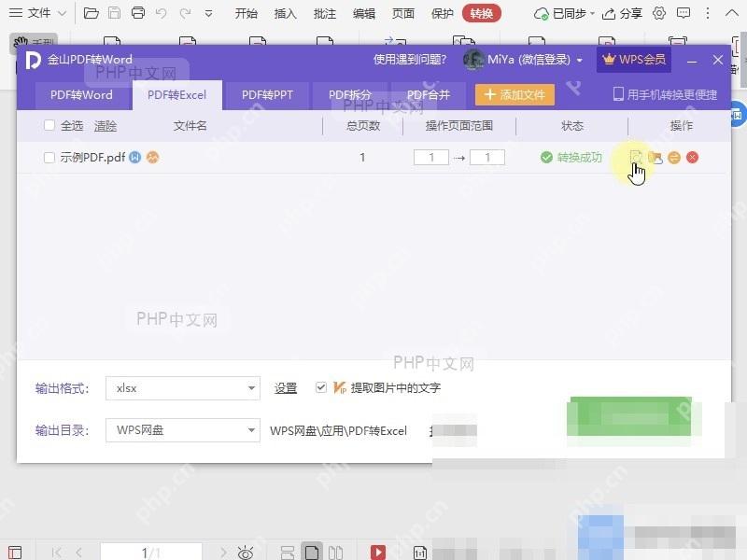
Task: Go to next page with the arrow
Action: pyautogui.click(x=223, y=553)
